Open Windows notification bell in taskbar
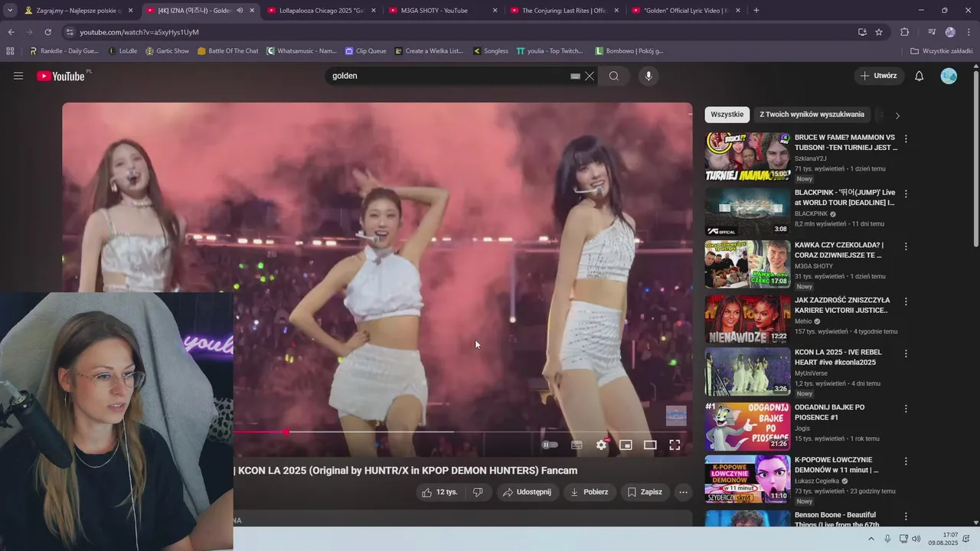The height and width of the screenshot is (551, 980). (x=966, y=539)
